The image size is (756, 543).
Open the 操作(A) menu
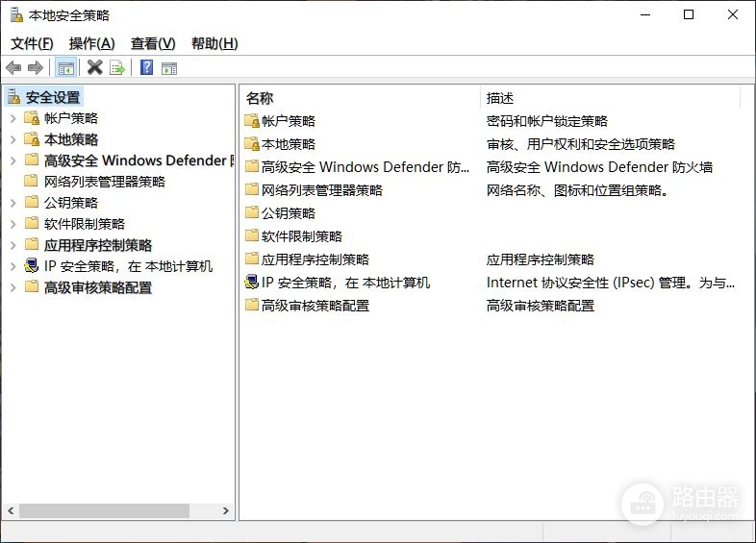(91, 43)
